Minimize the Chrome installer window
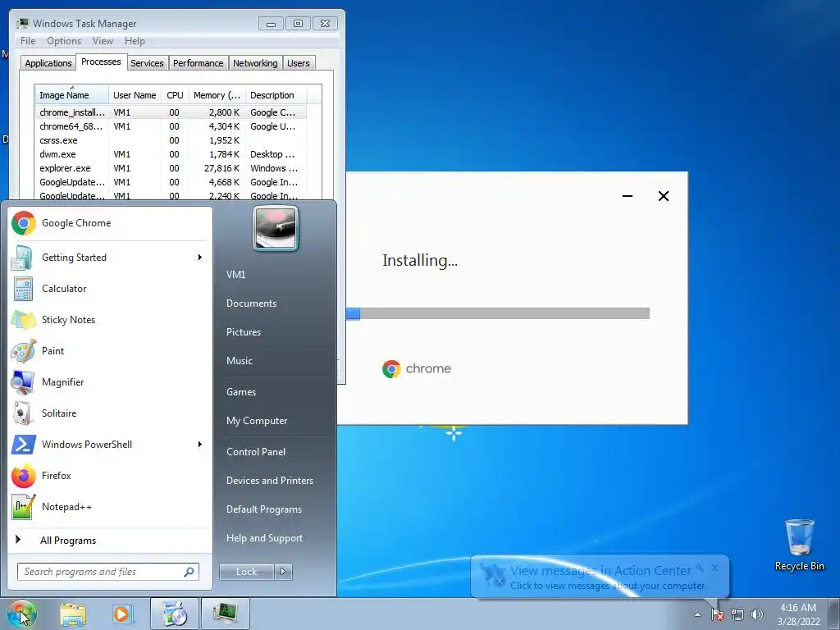This screenshot has width=840, height=630. (x=628, y=196)
